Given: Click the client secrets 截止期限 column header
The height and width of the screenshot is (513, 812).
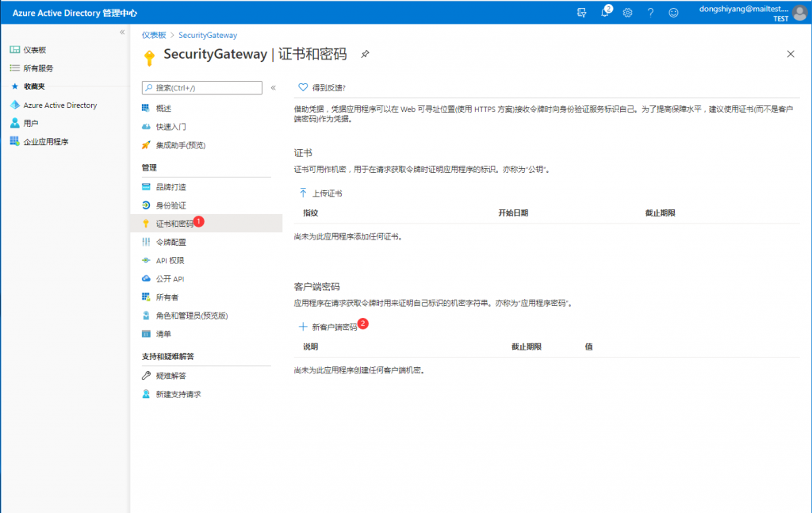Looking at the screenshot, I should 527,346.
